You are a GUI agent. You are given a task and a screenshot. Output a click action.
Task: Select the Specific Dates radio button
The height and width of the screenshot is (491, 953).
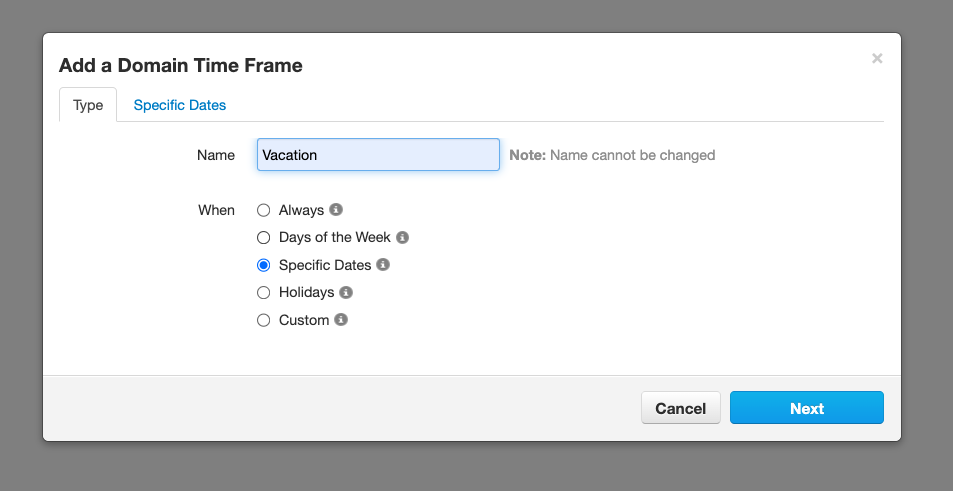pyautogui.click(x=263, y=265)
